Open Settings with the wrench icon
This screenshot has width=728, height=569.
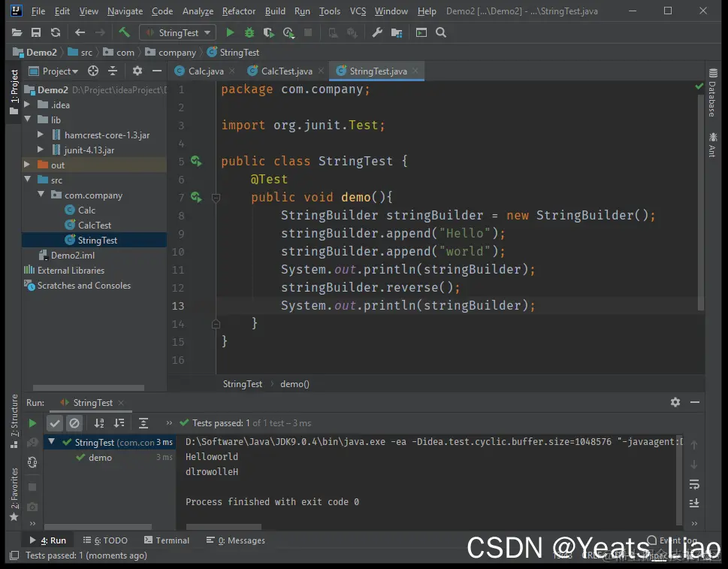click(x=377, y=32)
